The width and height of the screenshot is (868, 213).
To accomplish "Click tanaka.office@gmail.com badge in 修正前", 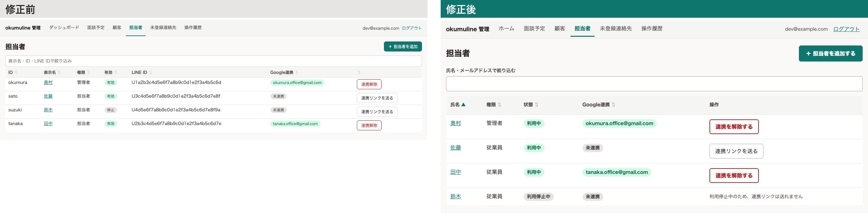I will [295, 124].
